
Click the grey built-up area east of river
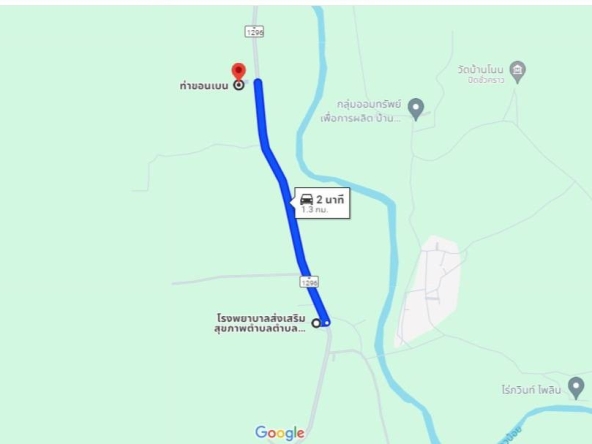tap(429, 291)
